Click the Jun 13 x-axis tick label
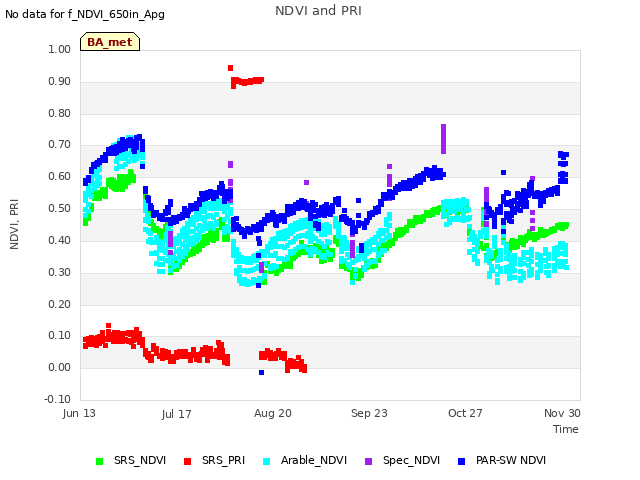 79,413
